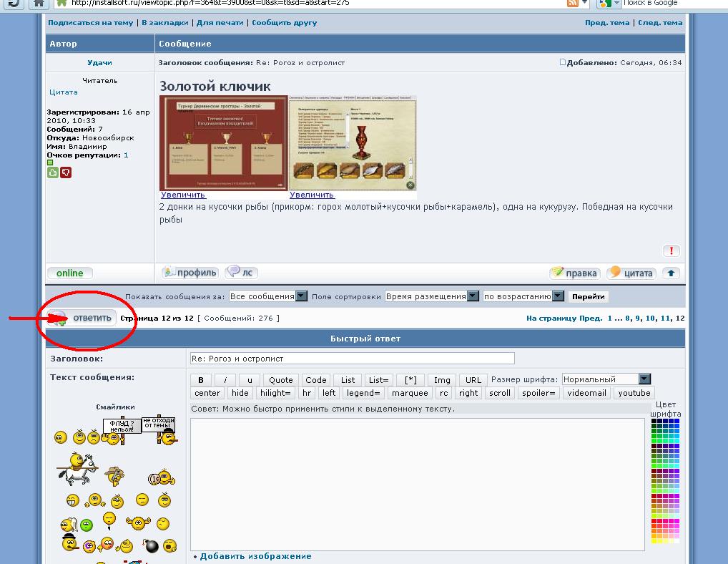Click the 'Заголовок' subject input field
The image size is (728, 564).
[353, 358]
